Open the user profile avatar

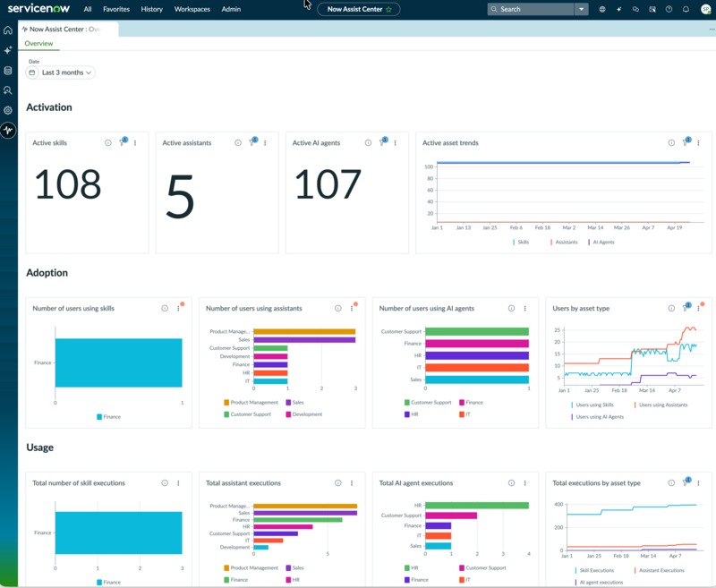click(x=706, y=9)
